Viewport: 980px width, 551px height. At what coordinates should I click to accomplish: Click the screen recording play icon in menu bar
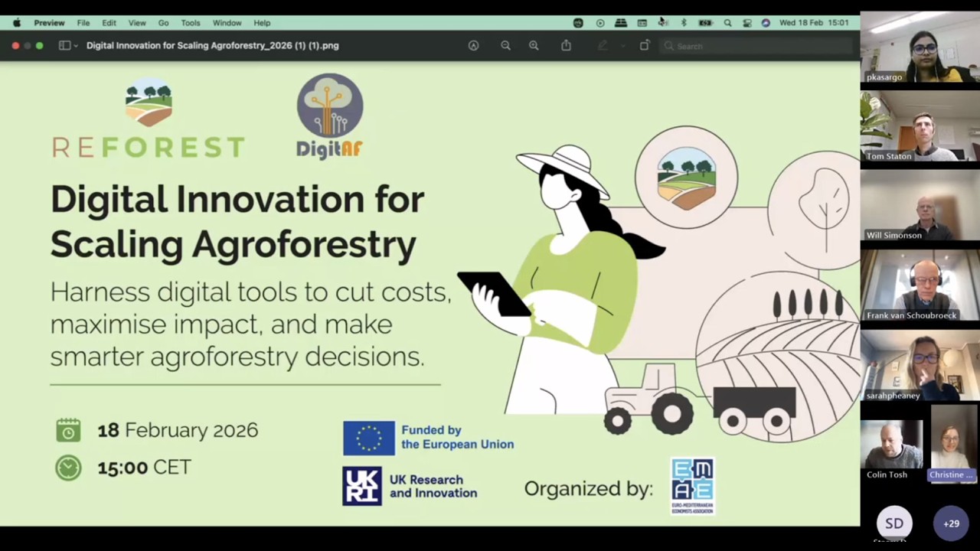pos(600,23)
